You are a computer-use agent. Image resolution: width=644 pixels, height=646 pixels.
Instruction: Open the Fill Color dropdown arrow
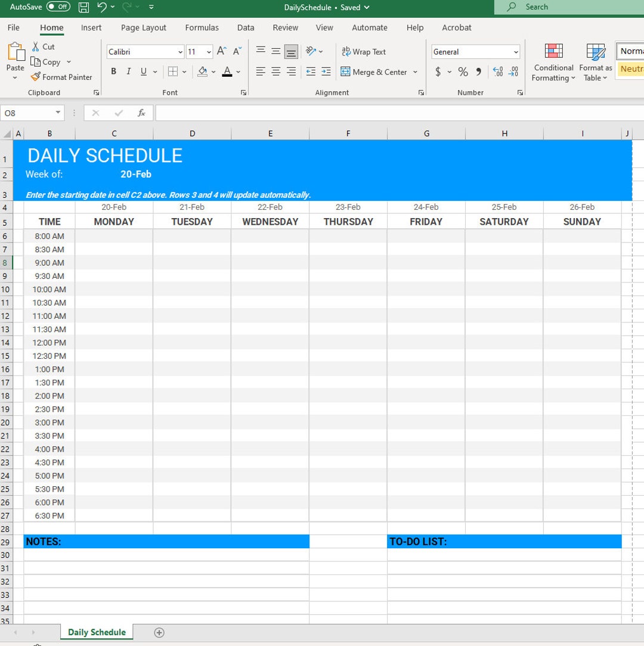(213, 72)
